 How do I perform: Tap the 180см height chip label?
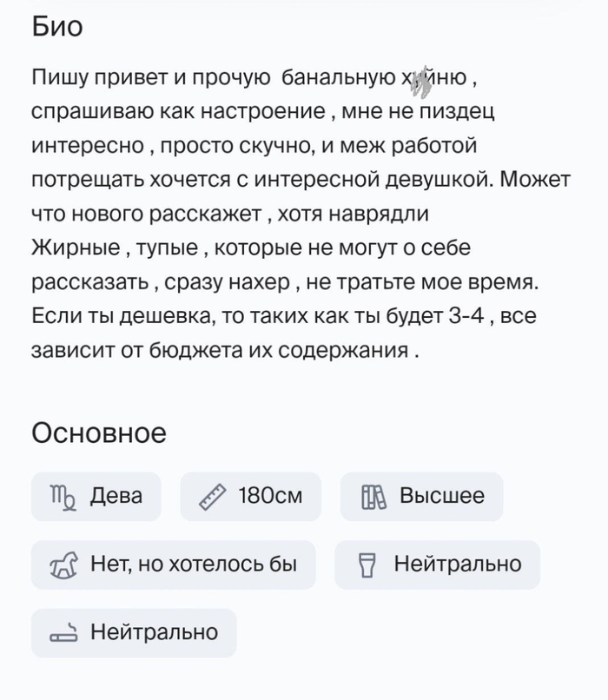point(270,497)
